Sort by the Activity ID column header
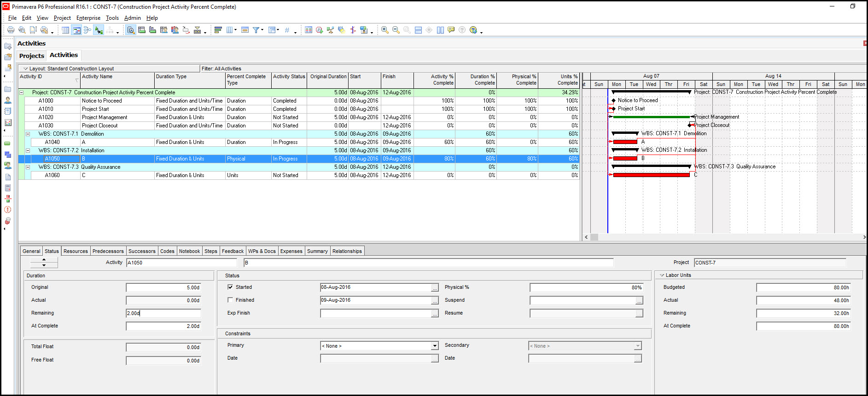 click(x=49, y=80)
